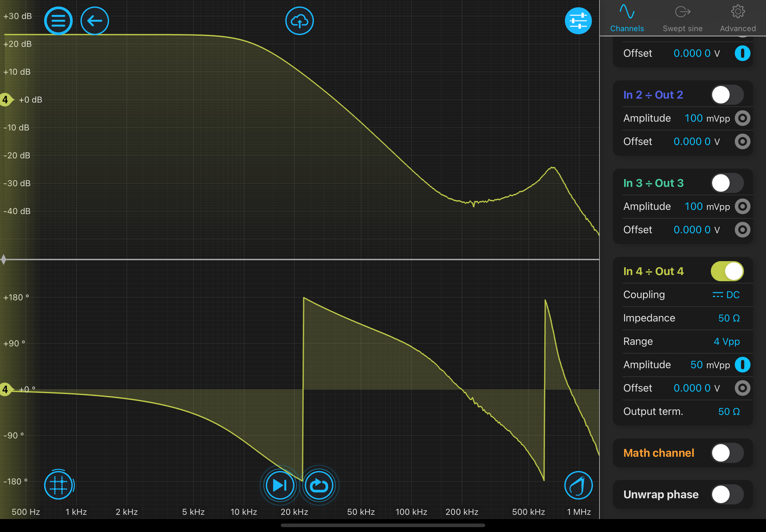Edit In 4 Offset value 0.000 0 V

coord(697,388)
